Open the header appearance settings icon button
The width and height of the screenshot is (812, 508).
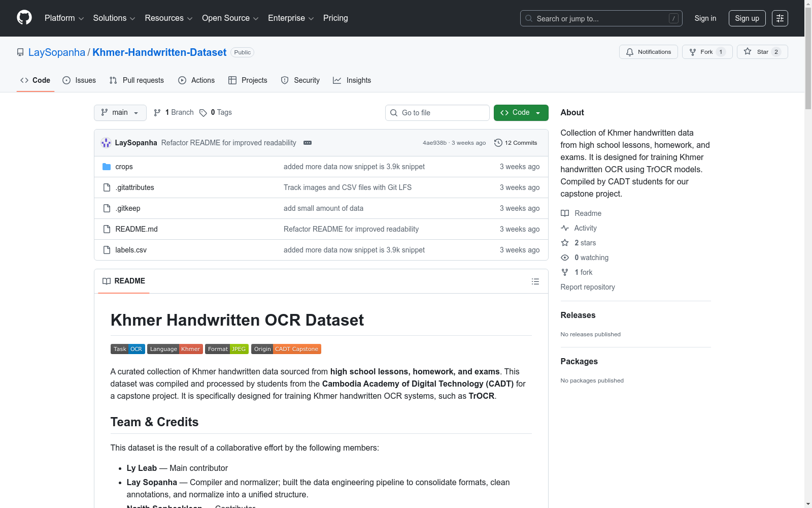click(780, 18)
